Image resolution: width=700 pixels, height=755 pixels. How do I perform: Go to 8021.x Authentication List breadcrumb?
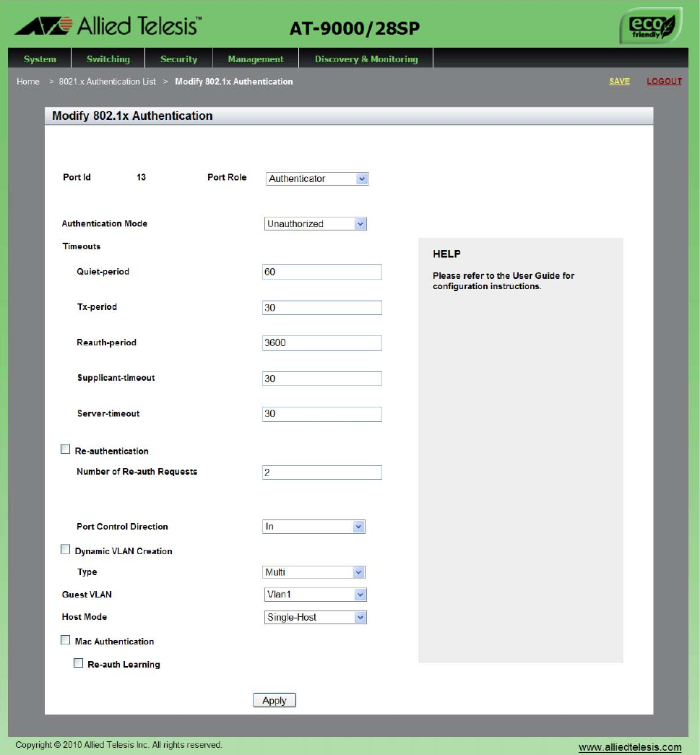coord(107,82)
